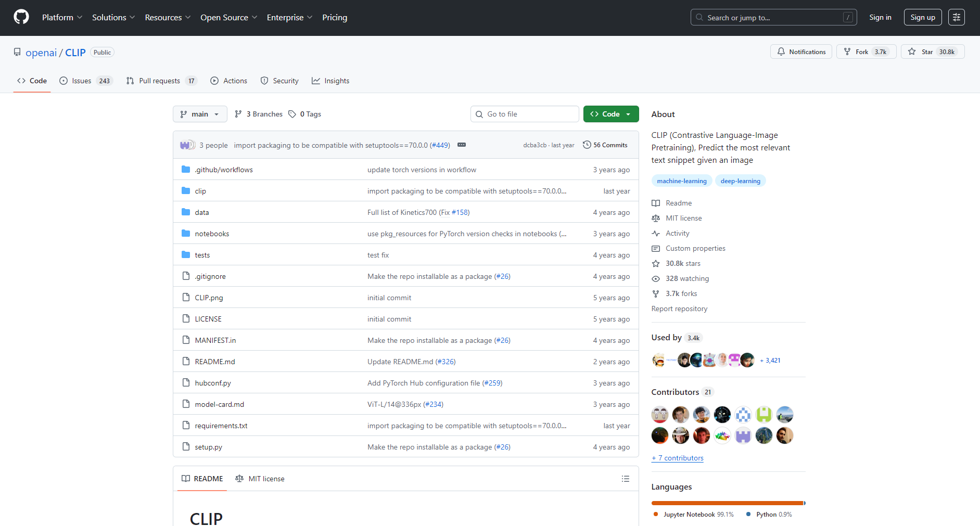Open the #449 pull request link in the commit message
This screenshot has height=526, width=980.
click(440, 145)
